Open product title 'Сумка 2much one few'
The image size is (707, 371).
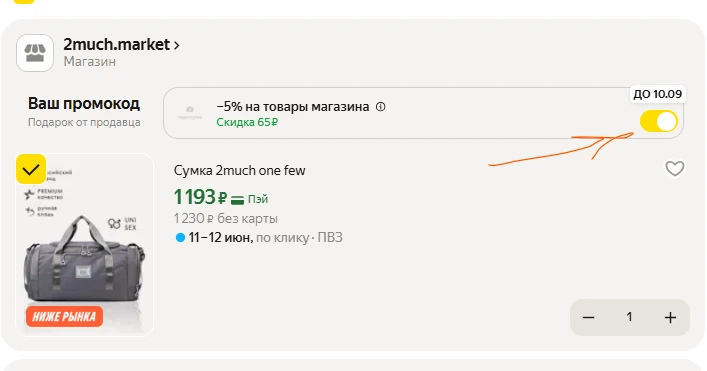[239, 170]
